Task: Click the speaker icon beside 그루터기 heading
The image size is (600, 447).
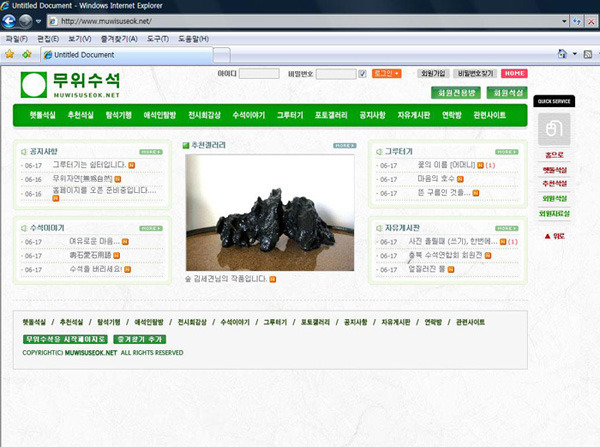Action: pyautogui.click(x=379, y=152)
